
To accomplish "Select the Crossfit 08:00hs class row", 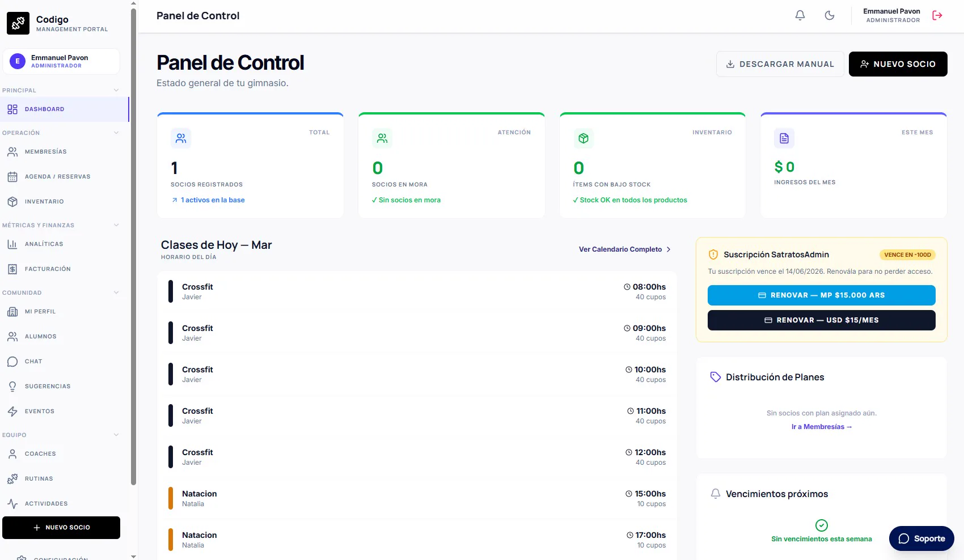I will point(417,291).
